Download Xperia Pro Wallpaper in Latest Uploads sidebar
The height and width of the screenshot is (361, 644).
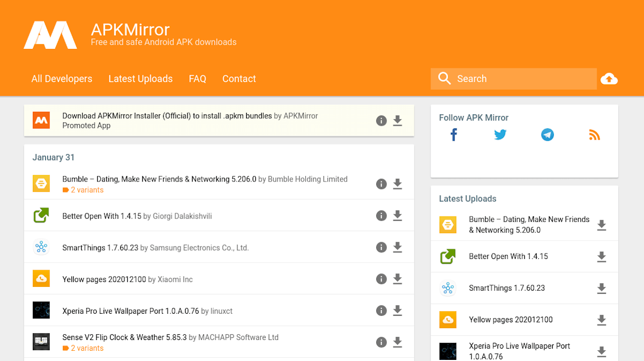pos(602,352)
